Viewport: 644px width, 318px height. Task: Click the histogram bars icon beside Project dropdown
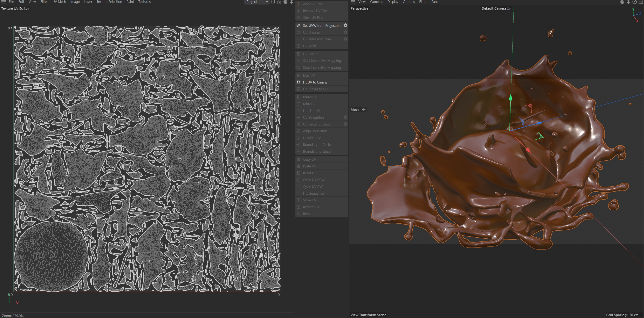[273, 2]
